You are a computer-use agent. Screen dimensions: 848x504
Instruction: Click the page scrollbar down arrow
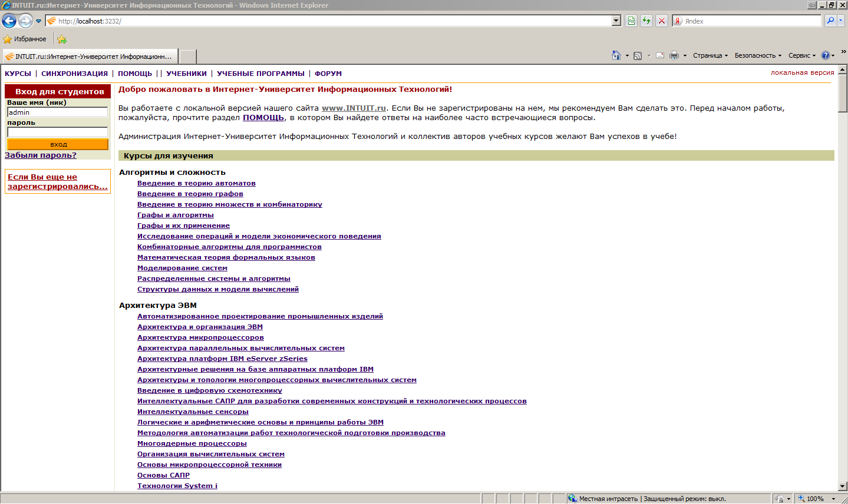(x=843, y=486)
